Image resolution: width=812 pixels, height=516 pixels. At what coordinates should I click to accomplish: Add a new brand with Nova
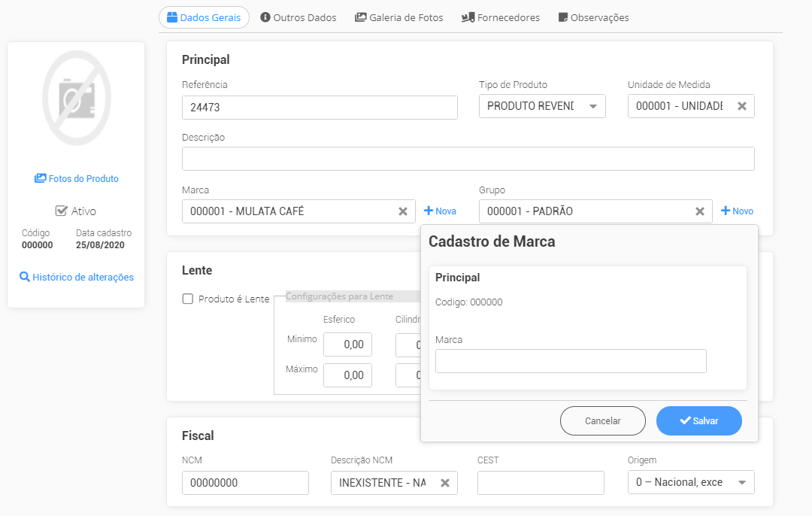(440, 211)
